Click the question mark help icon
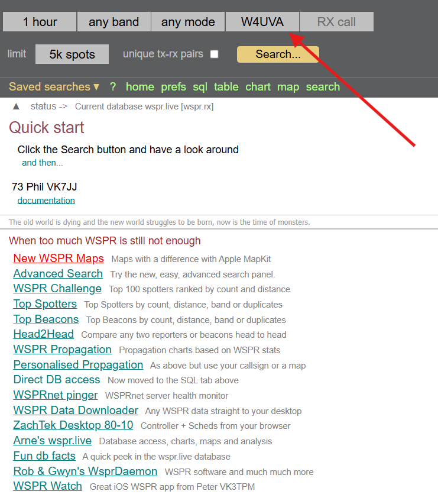Screen dimensions: 438x504 point(113,87)
